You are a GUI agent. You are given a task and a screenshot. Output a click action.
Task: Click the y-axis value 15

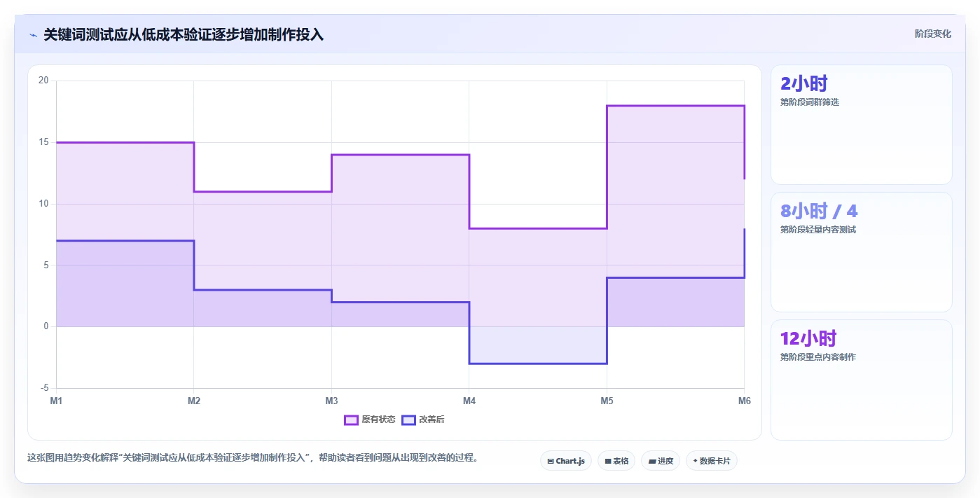(x=43, y=142)
